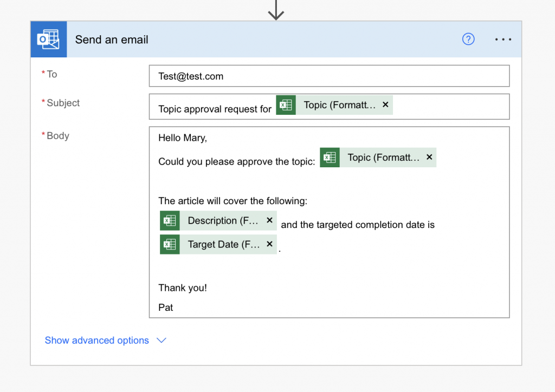This screenshot has height=392, width=555.
Task: Remove the Target Date token from the body
Action: coord(269,244)
